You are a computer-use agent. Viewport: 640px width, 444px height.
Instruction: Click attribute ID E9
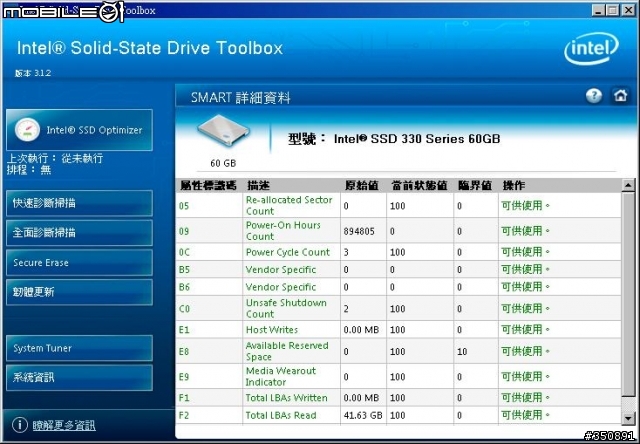click(x=184, y=377)
